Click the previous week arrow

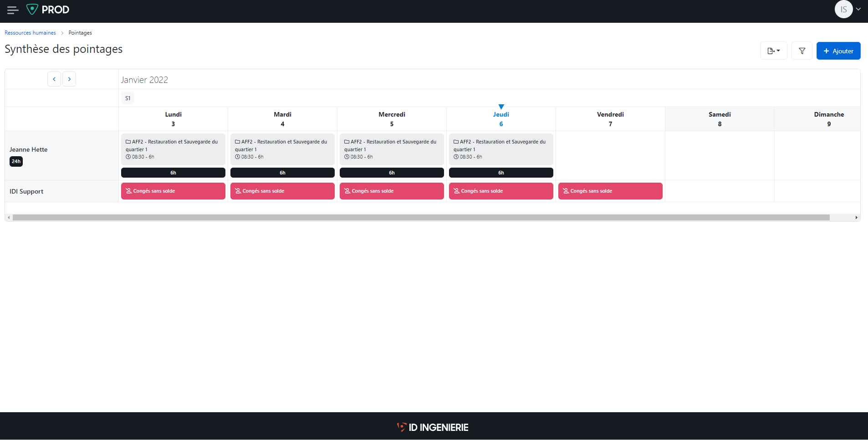(x=54, y=79)
